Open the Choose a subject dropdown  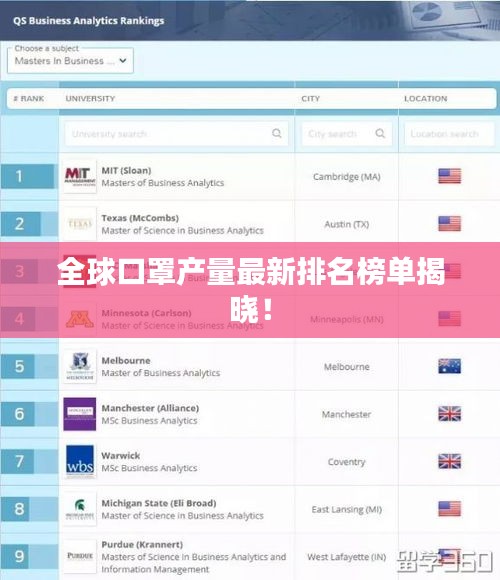(70, 60)
